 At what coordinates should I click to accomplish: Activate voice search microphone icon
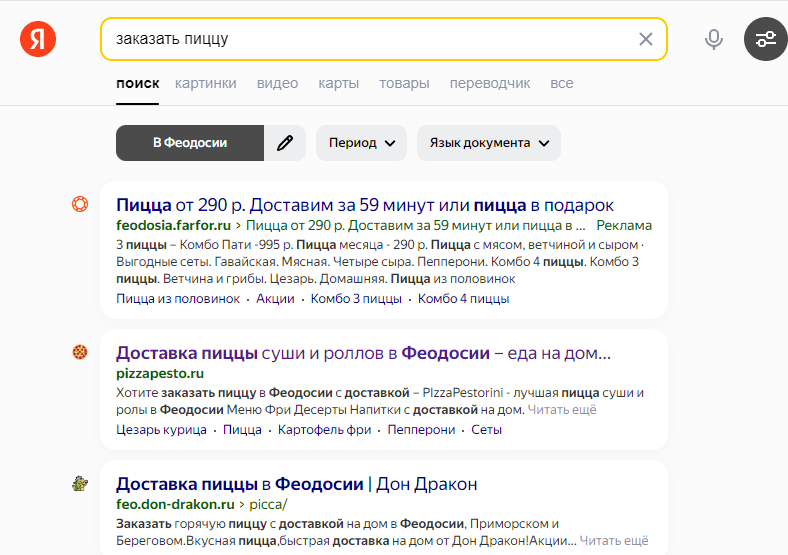[713, 39]
